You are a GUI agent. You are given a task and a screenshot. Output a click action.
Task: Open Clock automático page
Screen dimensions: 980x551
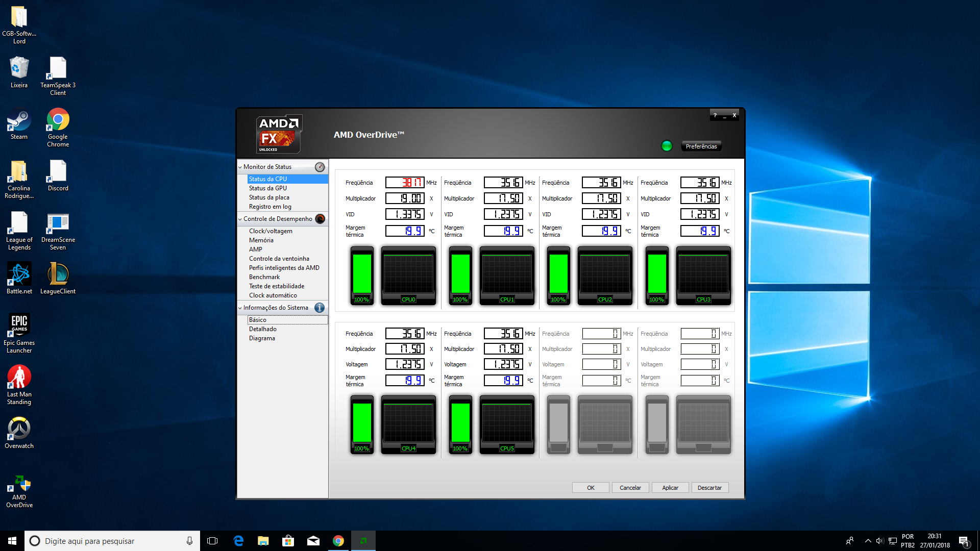coord(273,295)
